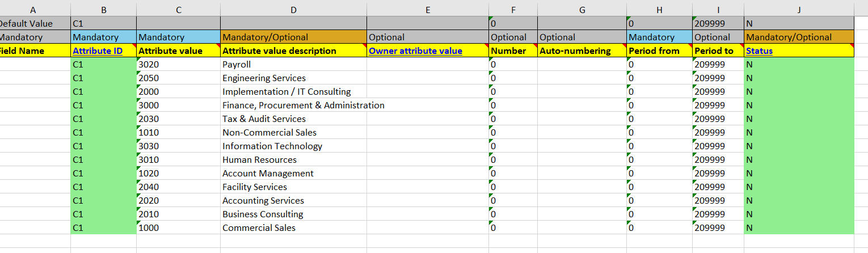
Task: Select attribute value 2010 cell
Action: 178,214
